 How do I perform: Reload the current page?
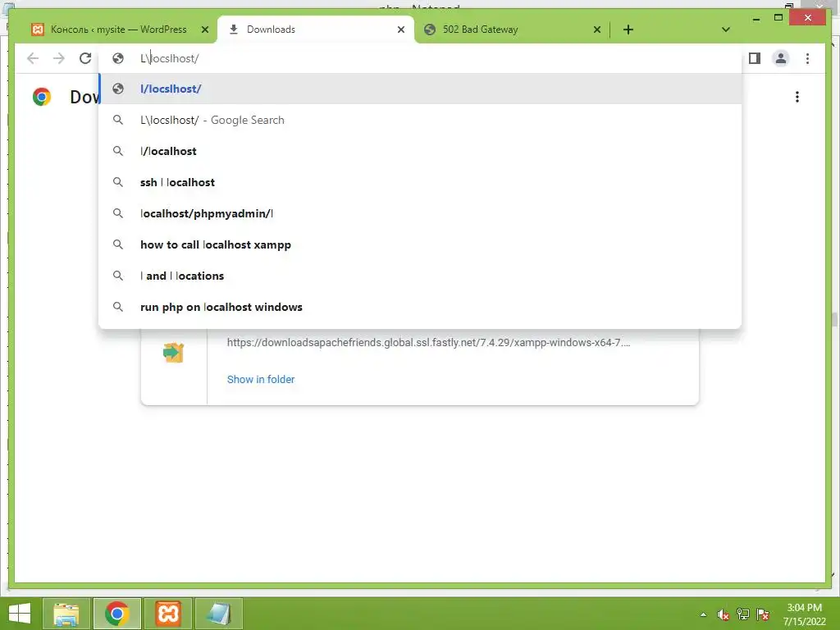pyautogui.click(x=85, y=58)
